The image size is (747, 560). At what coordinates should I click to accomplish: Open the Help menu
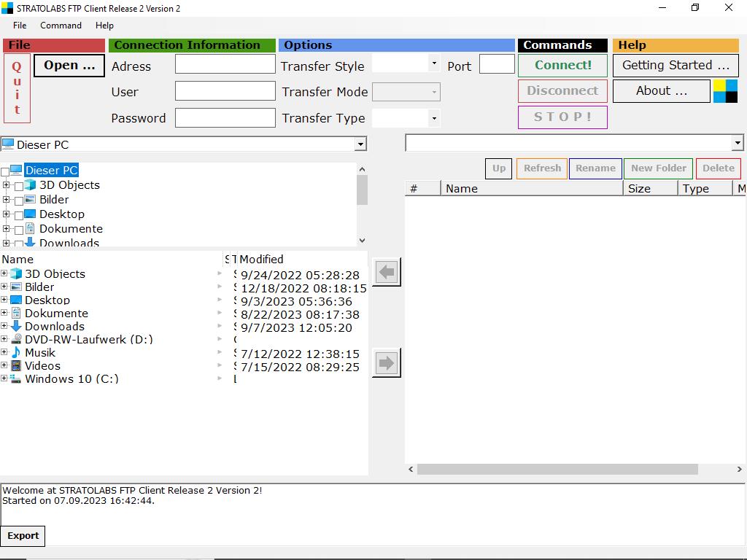pos(104,26)
